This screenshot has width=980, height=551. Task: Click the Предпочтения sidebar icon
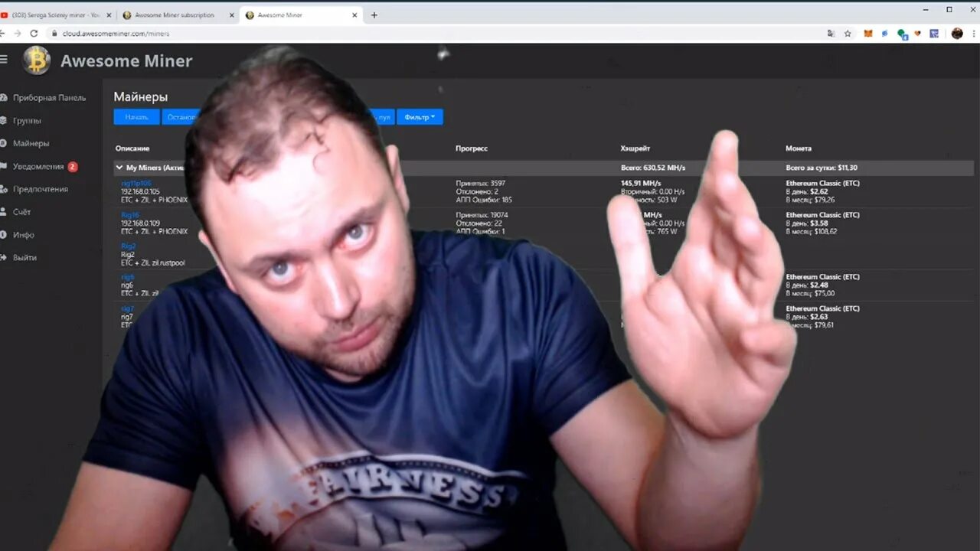pos(4,189)
